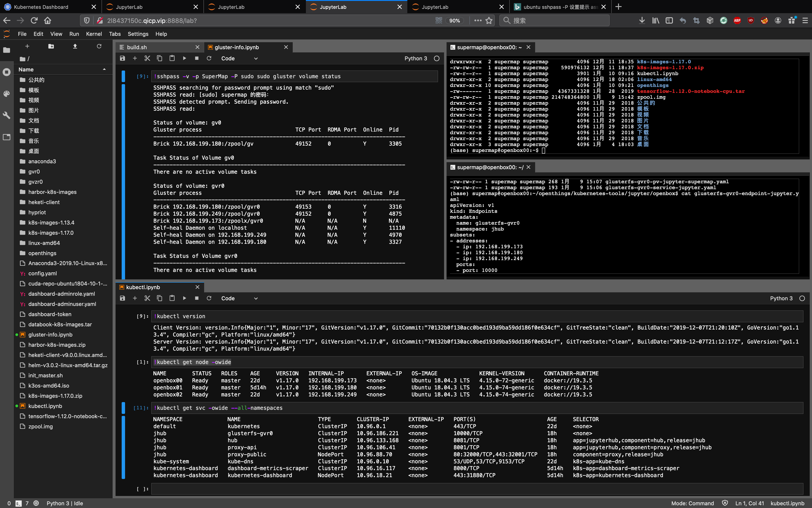Open the Commands palette sidebar icon

6,94
